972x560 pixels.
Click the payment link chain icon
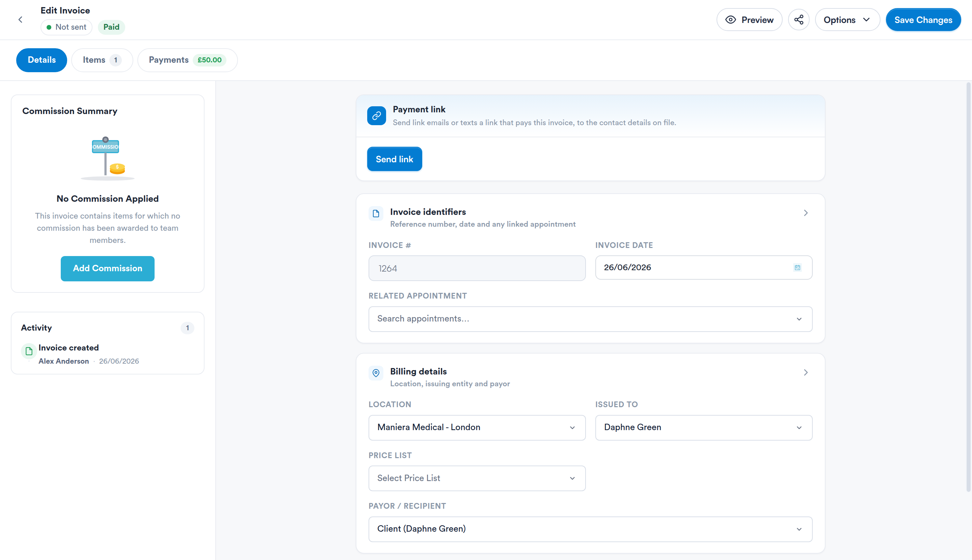coord(376,116)
